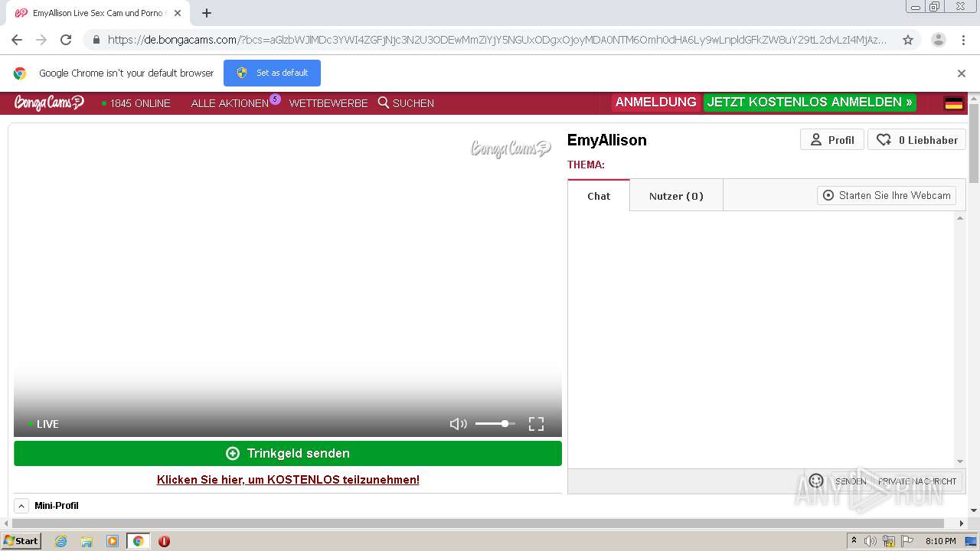Image resolution: width=980 pixels, height=551 pixels.
Task: Close the EmyAllison tab
Action: pos(177,13)
